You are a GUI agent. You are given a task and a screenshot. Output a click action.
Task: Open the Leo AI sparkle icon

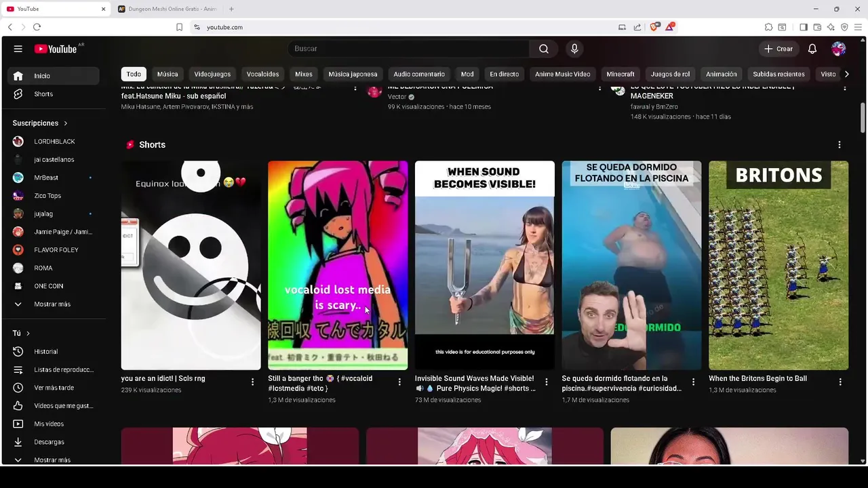(831, 27)
